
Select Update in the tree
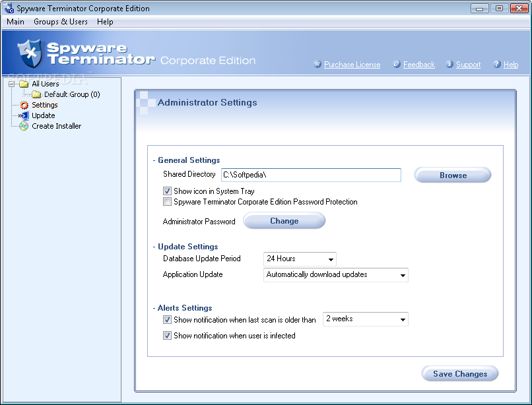tap(44, 115)
